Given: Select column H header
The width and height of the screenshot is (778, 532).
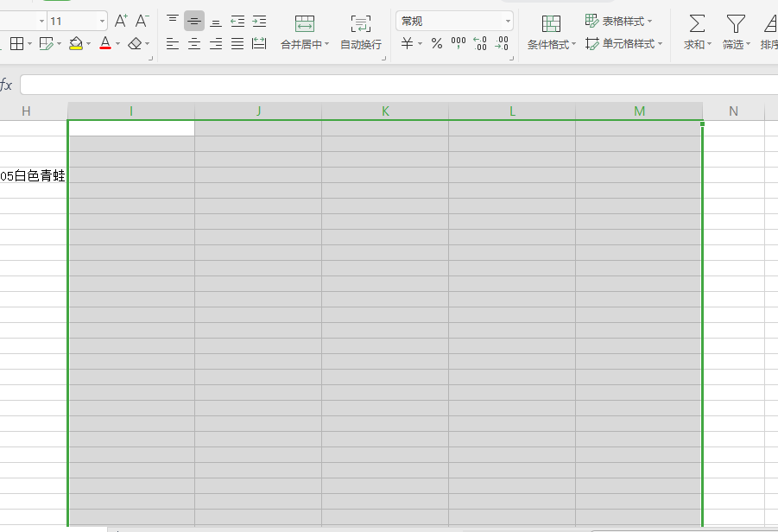Looking at the screenshot, I should (26, 111).
